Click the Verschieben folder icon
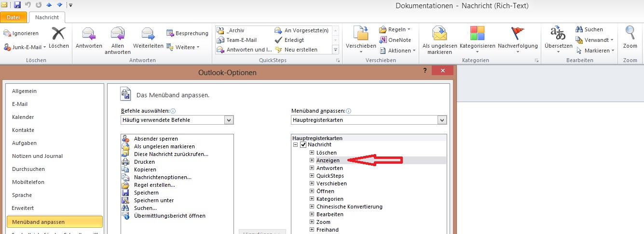Image resolution: width=644 pixels, height=234 pixels. 361,33
